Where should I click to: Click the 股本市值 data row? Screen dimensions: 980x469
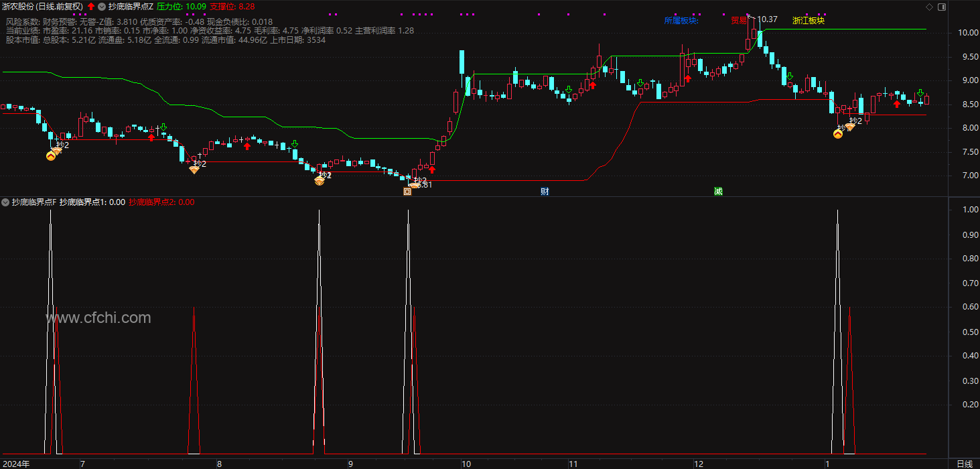pos(165,40)
